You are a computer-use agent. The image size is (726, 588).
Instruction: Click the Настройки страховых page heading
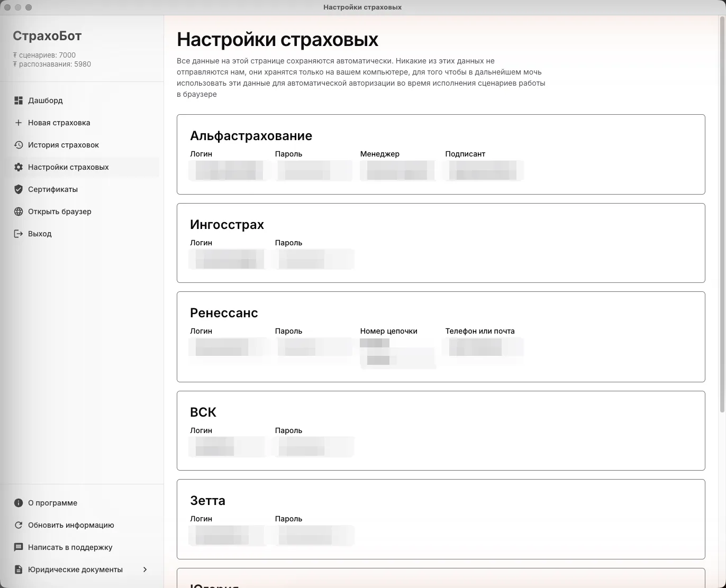[277, 40]
